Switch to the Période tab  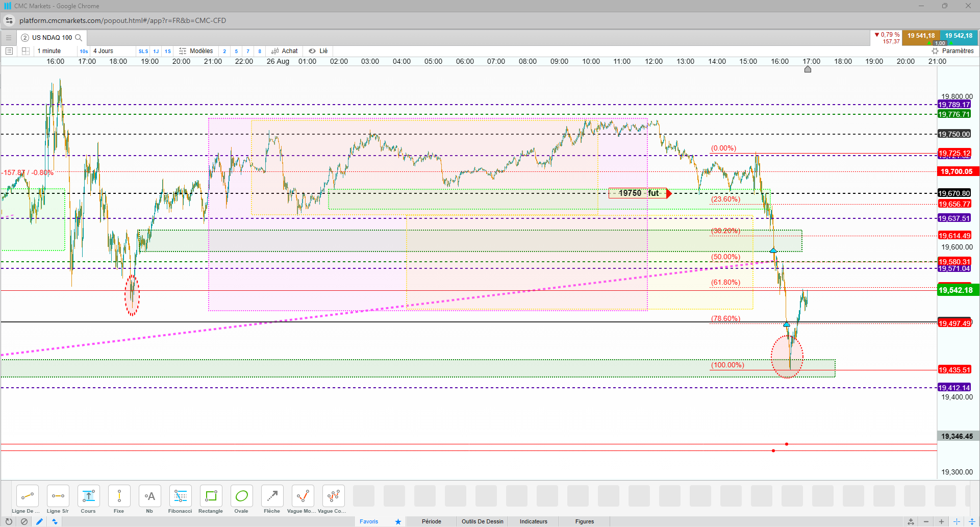[432, 521]
